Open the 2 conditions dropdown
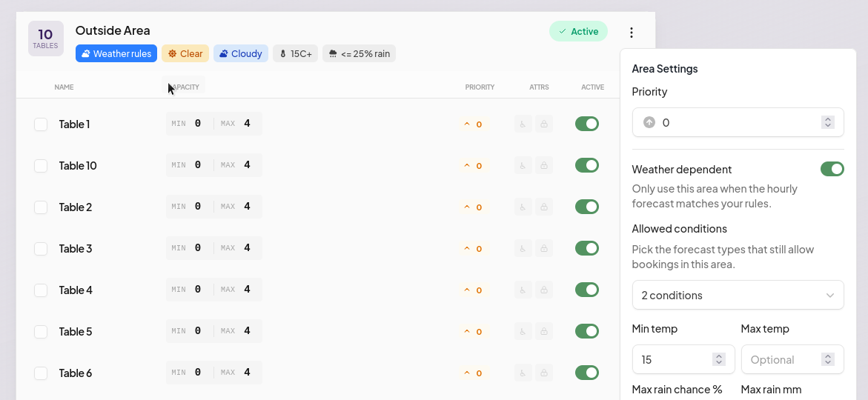868x400 pixels. click(738, 295)
